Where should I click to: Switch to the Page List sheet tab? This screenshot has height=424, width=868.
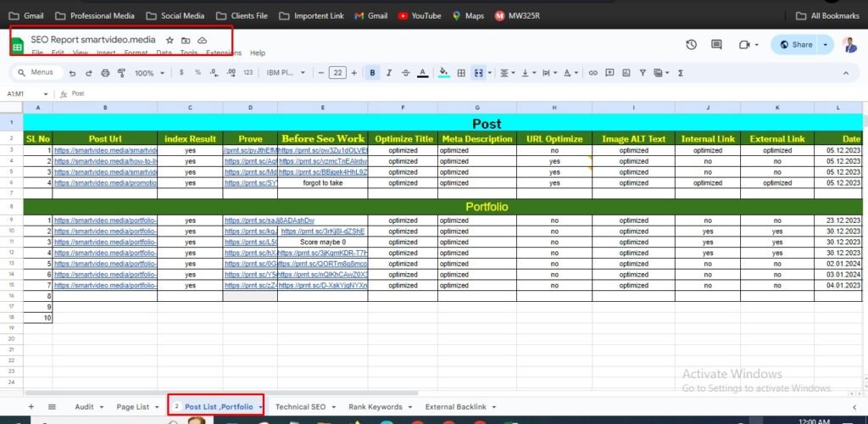click(133, 407)
